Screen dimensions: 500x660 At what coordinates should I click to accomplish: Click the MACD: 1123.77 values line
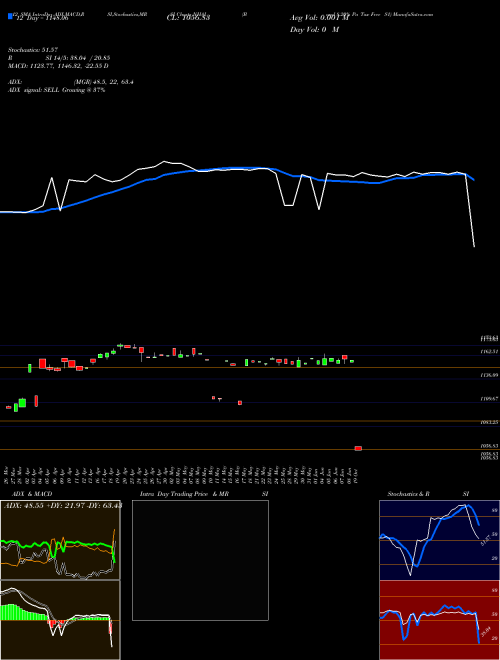pos(59,66)
